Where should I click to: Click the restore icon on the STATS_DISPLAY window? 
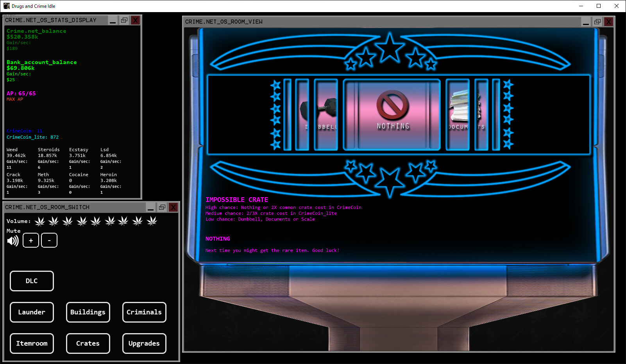pyautogui.click(x=124, y=20)
